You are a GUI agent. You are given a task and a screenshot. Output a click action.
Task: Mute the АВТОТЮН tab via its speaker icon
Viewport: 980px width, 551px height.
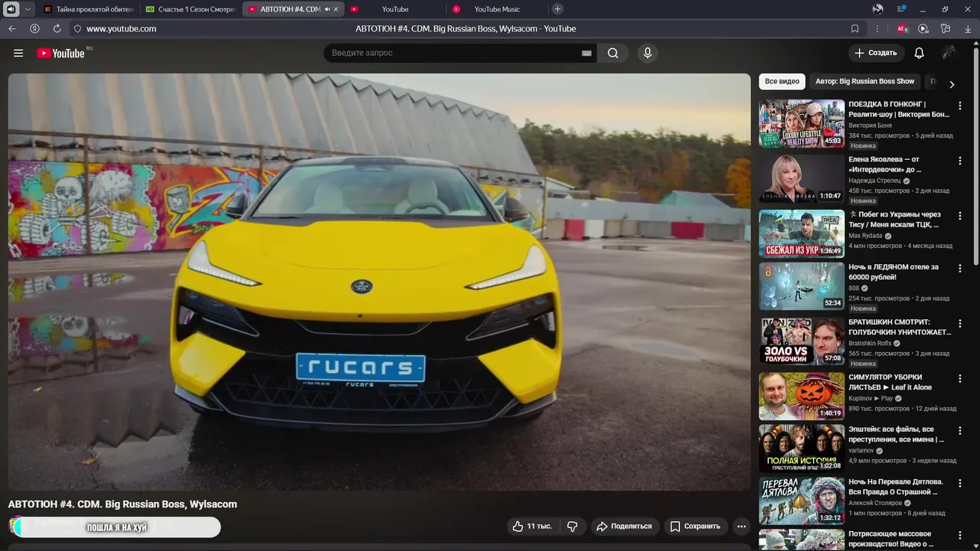click(327, 9)
